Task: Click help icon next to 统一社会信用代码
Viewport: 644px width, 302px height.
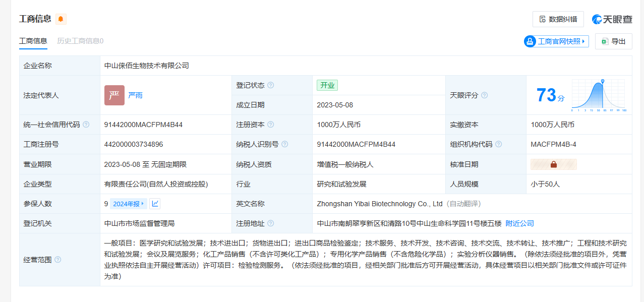Action: pos(86,125)
